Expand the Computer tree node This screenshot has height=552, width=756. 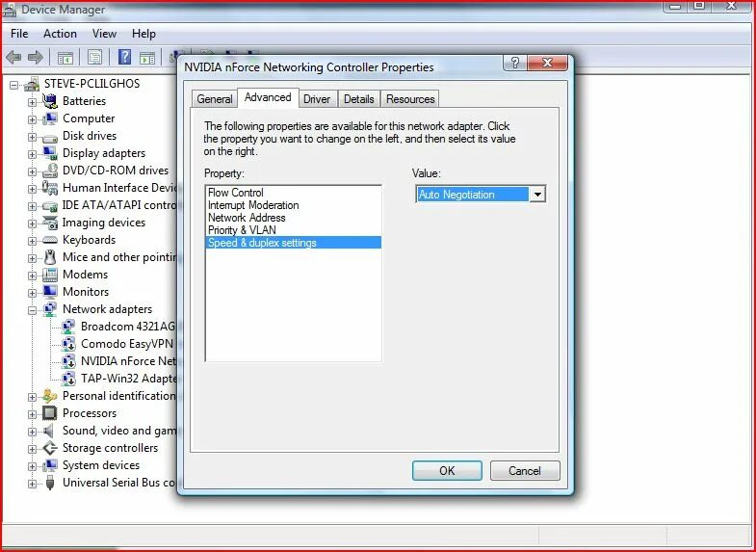click(32, 119)
